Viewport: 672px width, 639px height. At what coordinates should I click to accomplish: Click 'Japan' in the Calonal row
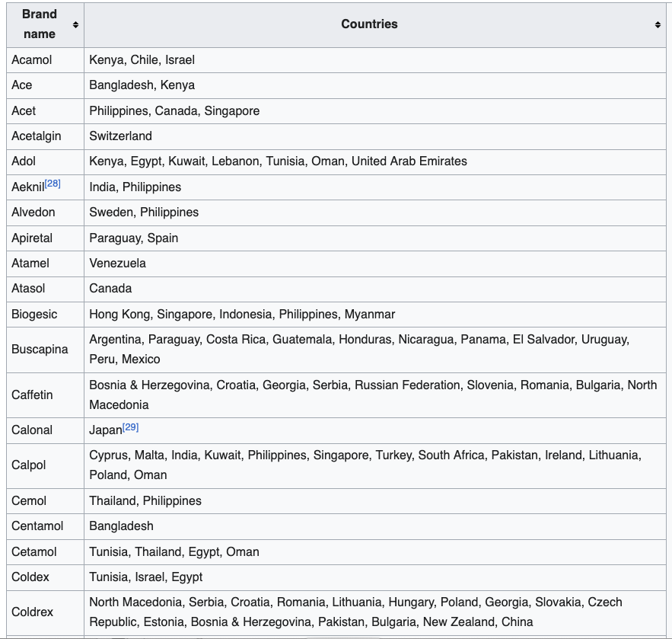tap(106, 430)
